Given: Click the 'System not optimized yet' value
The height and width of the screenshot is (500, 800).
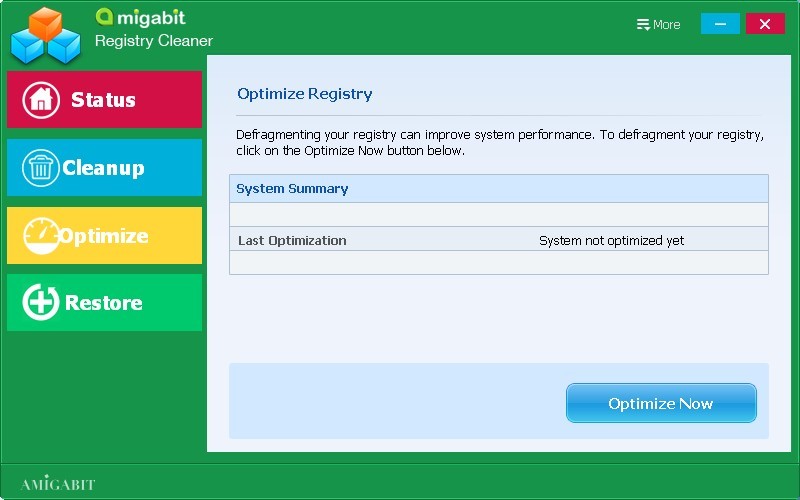Looking at the screenshot, I should pyautogui.click(x=611, y=241).
